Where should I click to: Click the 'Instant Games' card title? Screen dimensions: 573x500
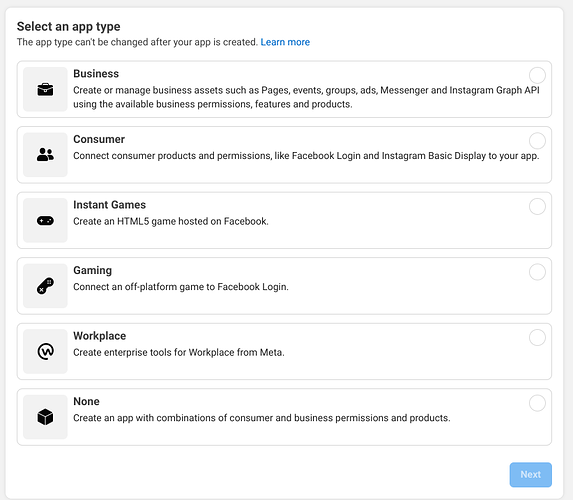110,205
